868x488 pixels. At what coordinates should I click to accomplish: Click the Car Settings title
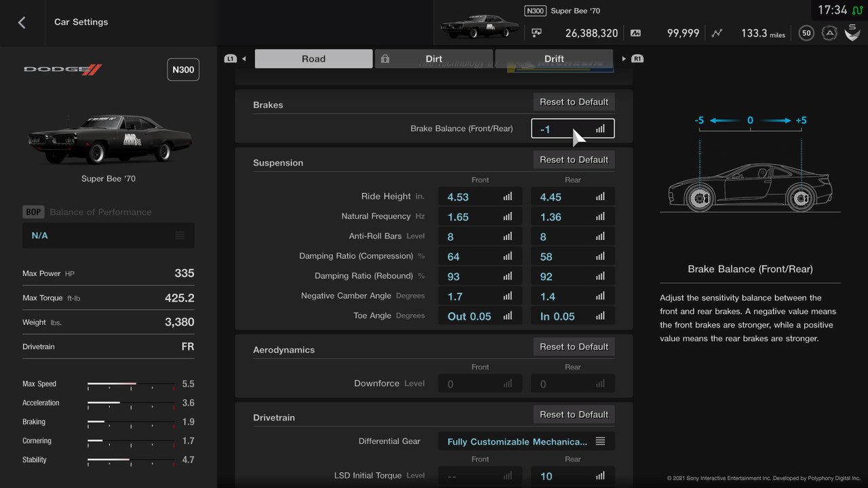point(81,22)
